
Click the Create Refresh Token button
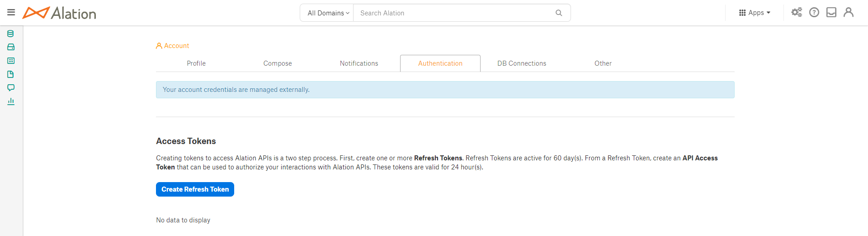click(x=195, y=189)
